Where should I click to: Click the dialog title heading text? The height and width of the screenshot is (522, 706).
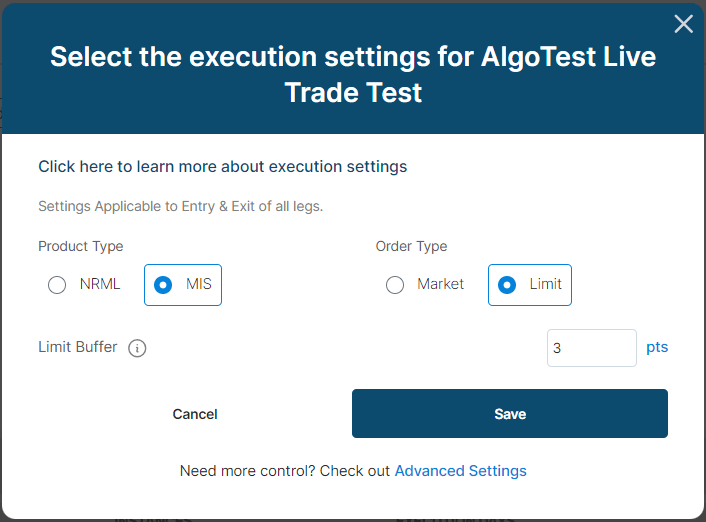tap(353, 74)
